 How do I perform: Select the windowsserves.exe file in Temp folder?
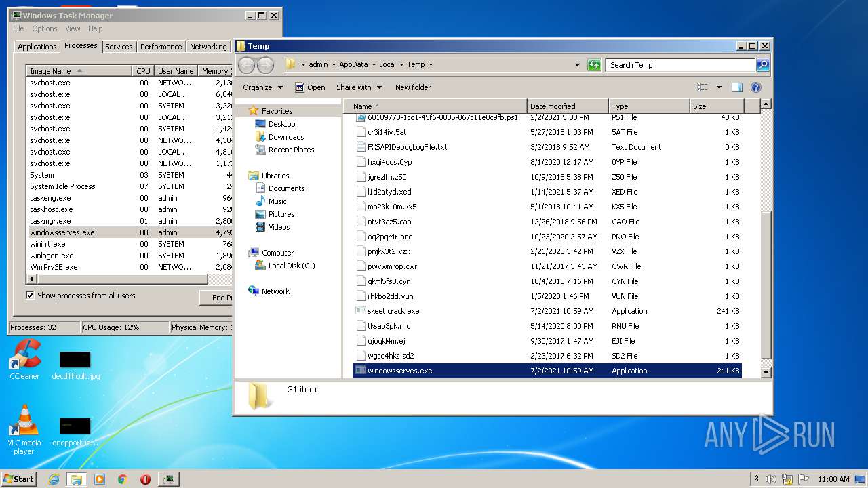(547, 371)
